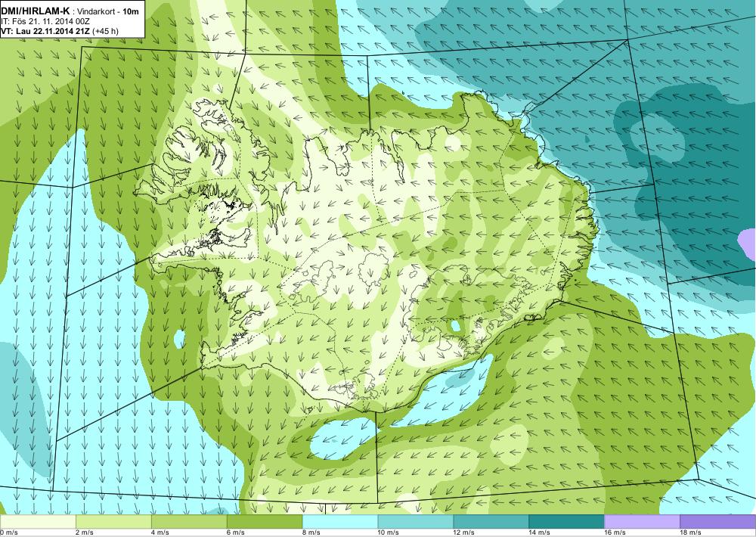
Task: Click the DMI/HIRLAM-K model title text
Action: point(35,11)
